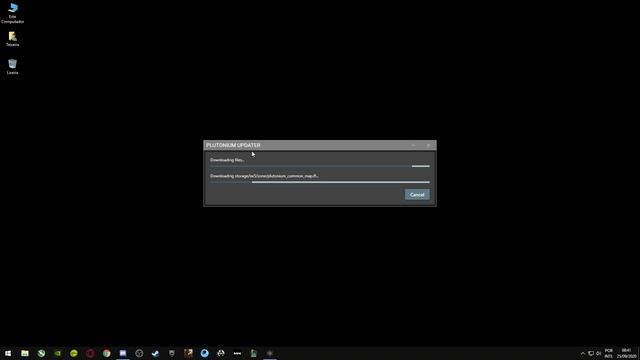Open the Este Computador desktop icon

click(x=13, y=13)
